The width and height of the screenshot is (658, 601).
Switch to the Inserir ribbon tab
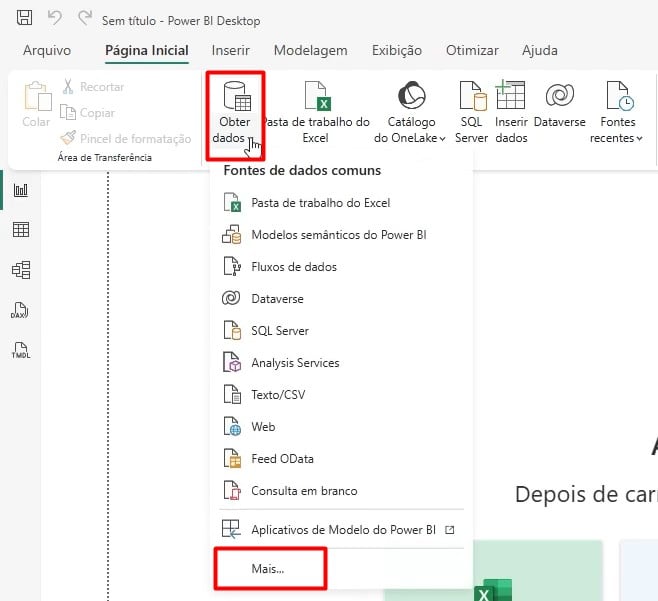point(230,50)
